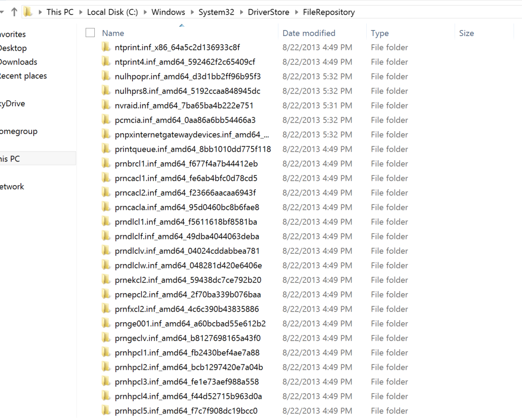Click folder icon of ntprint.inf_x86_64a5c2d136933c8f
This screenshot has width=522, height=420.
(106, 48)
